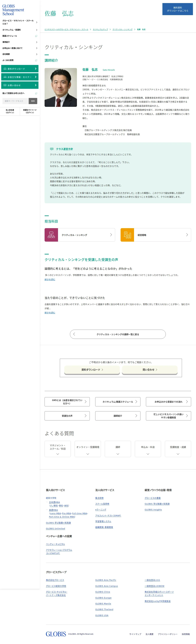The image size is (196, 644).
Task: Click 採用情報 in footer
Action: [186, 634]
